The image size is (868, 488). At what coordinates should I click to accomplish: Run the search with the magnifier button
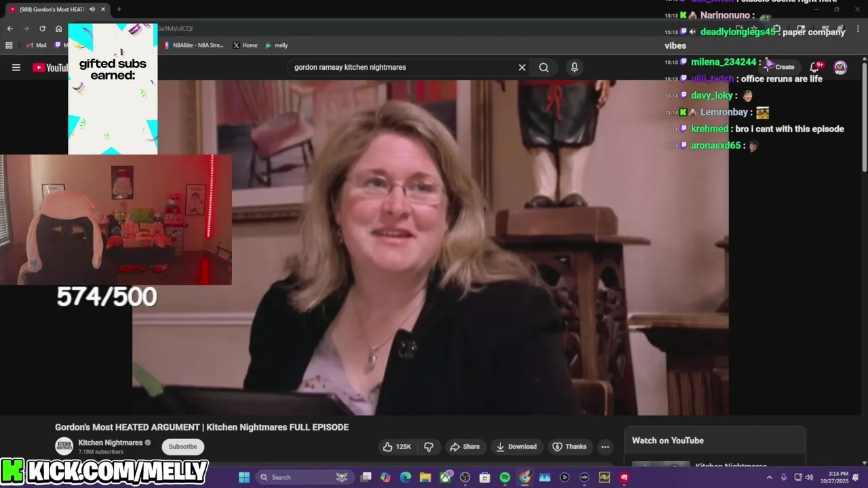coord(544,67)
